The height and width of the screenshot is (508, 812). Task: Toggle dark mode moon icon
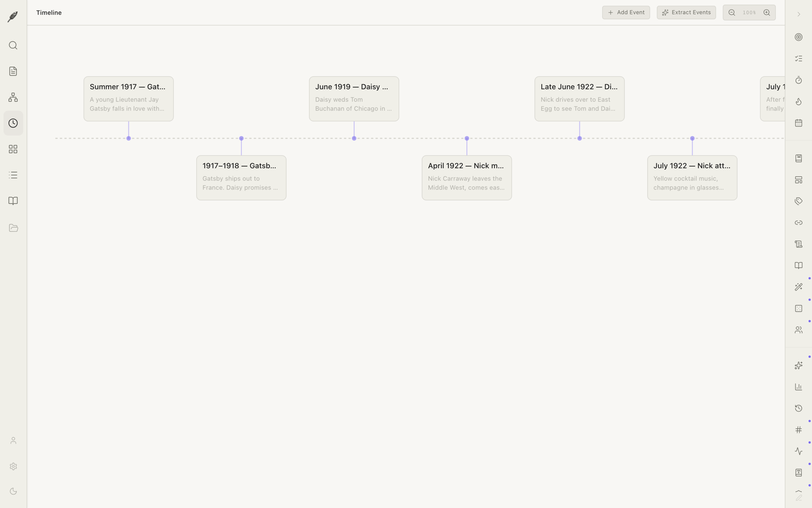click(13, 491)
